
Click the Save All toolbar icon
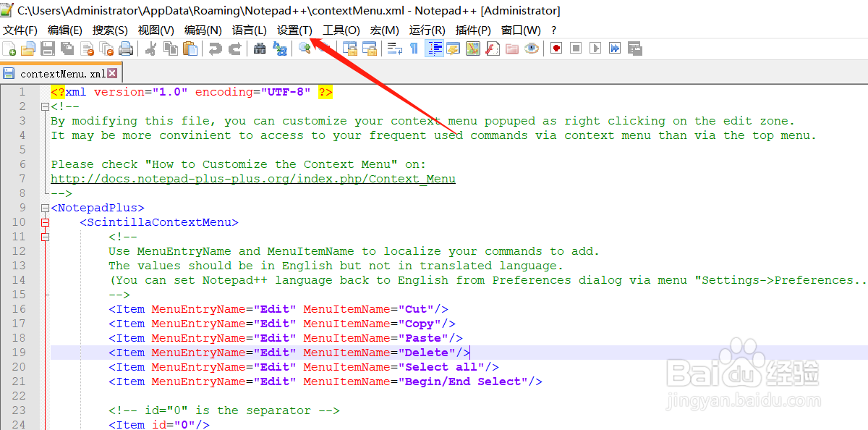point(67,49)
